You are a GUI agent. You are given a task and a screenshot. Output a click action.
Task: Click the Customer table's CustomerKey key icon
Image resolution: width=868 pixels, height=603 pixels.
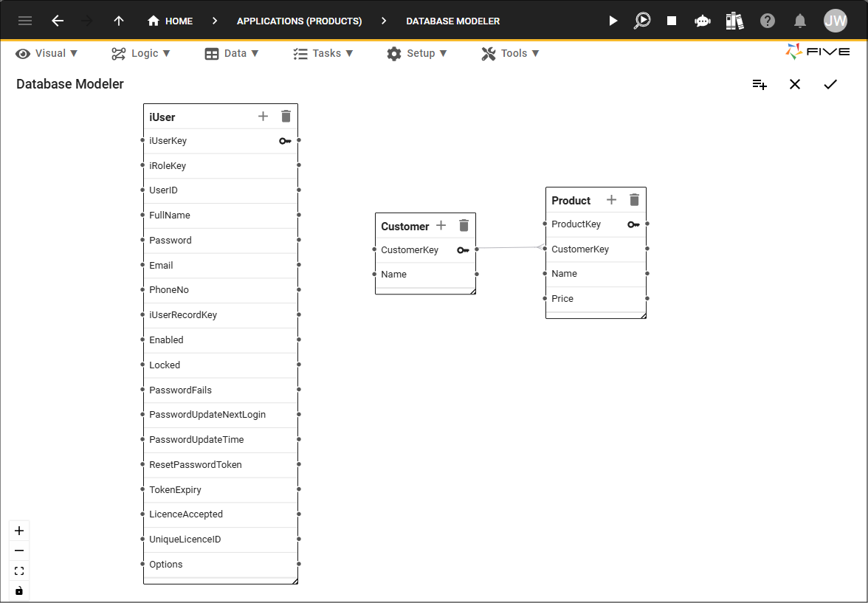click(x=463, y=250)
